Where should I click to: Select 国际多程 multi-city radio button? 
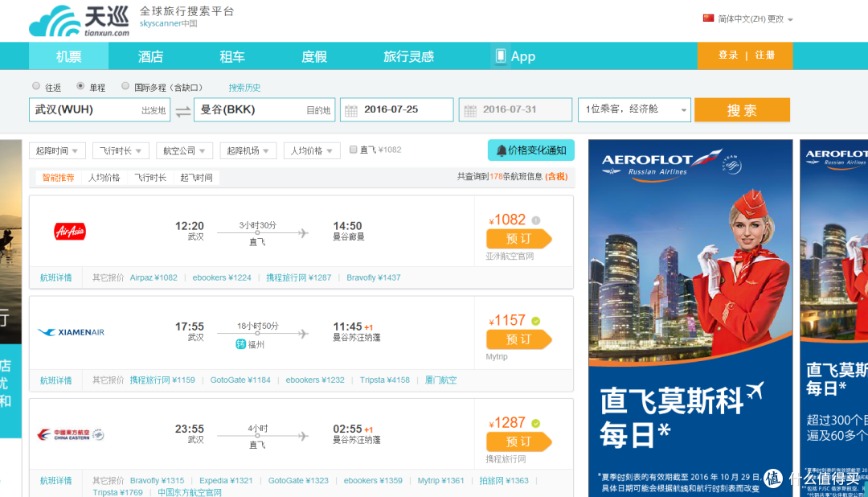[125, 86]
